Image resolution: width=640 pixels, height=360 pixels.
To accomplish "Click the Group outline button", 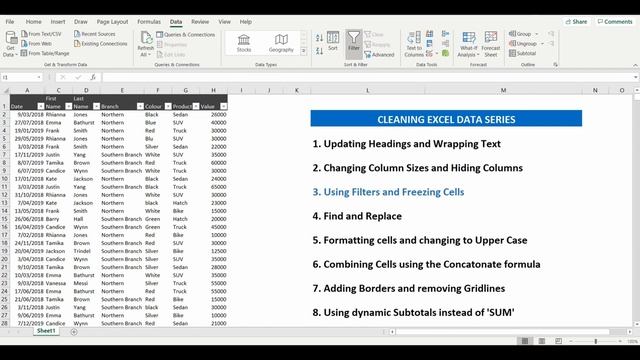I will pos(524,34).
